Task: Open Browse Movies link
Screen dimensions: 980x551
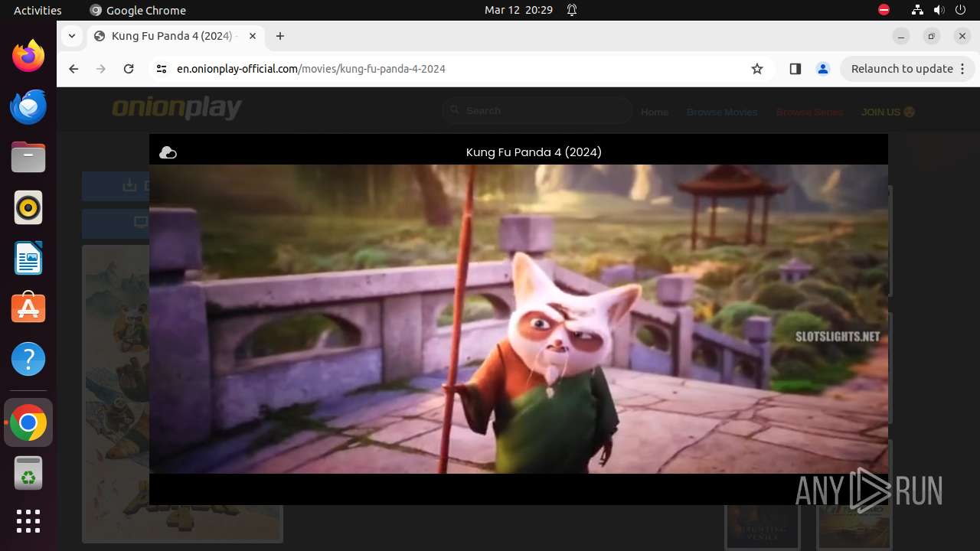Action: tap(722, 112)
